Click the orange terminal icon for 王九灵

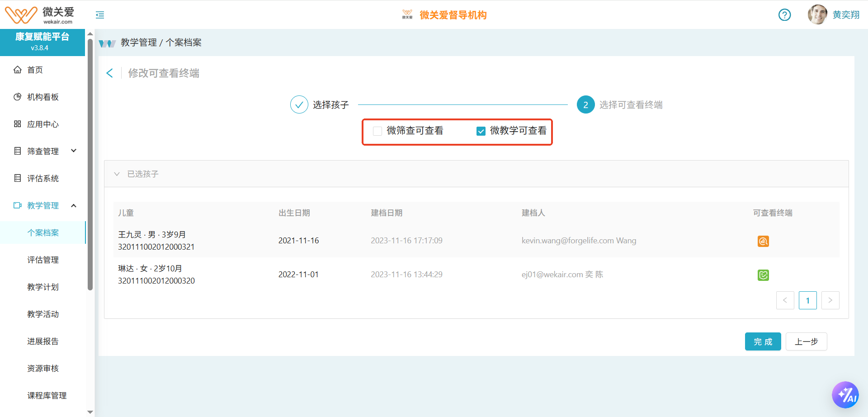[763, 241]
